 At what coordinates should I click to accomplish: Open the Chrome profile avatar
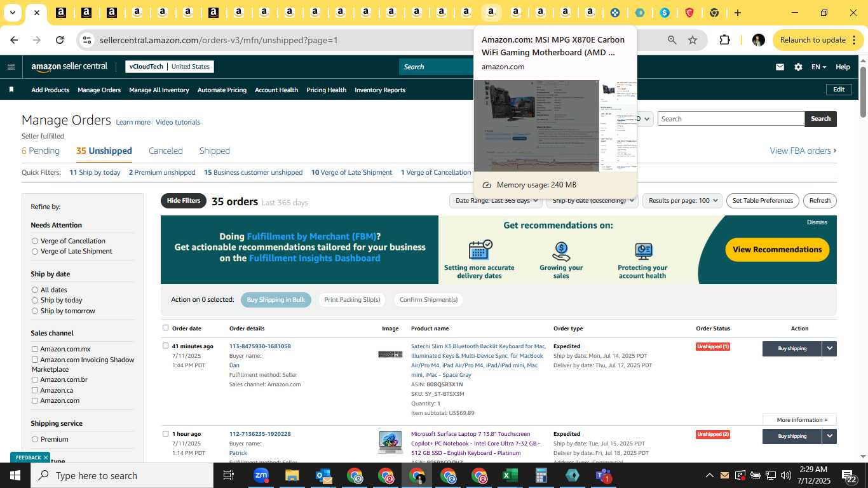(x=758, y=40)
